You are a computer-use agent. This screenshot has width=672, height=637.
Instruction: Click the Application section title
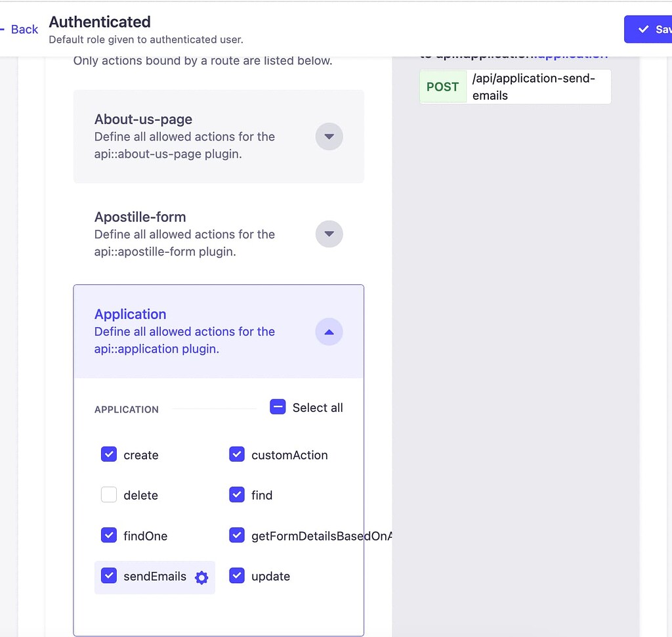[130, 314]
